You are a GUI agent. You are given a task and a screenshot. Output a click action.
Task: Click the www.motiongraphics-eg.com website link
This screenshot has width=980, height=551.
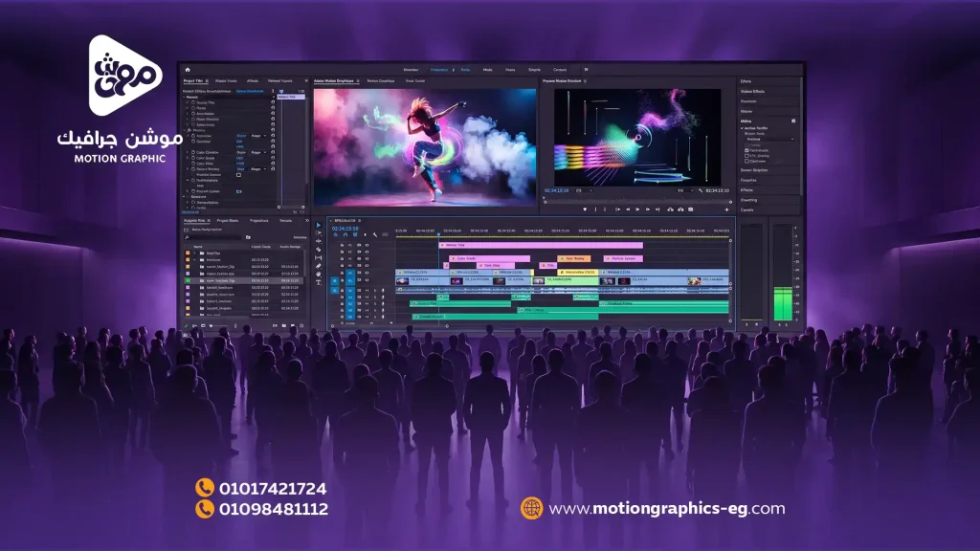pos(667,509)
